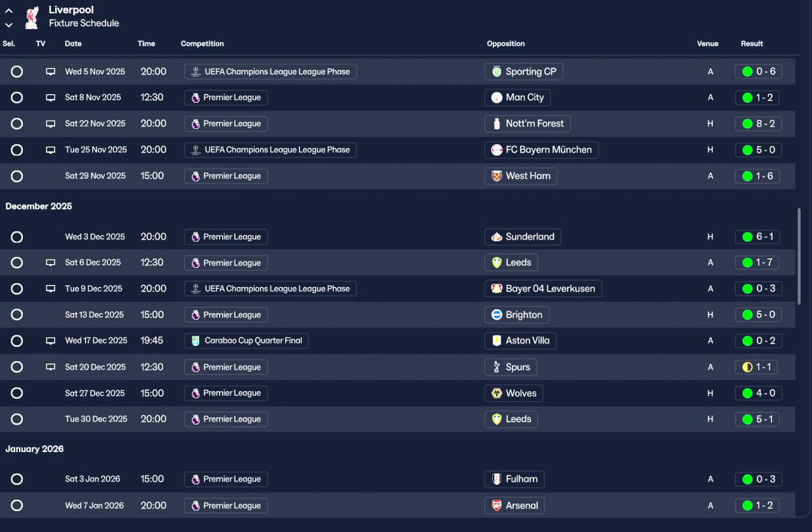Click the green result dot for Brighton
Image resolution: width=812 pixels, height=532 pixels.
pyautogui.click(x=747, y=315)
